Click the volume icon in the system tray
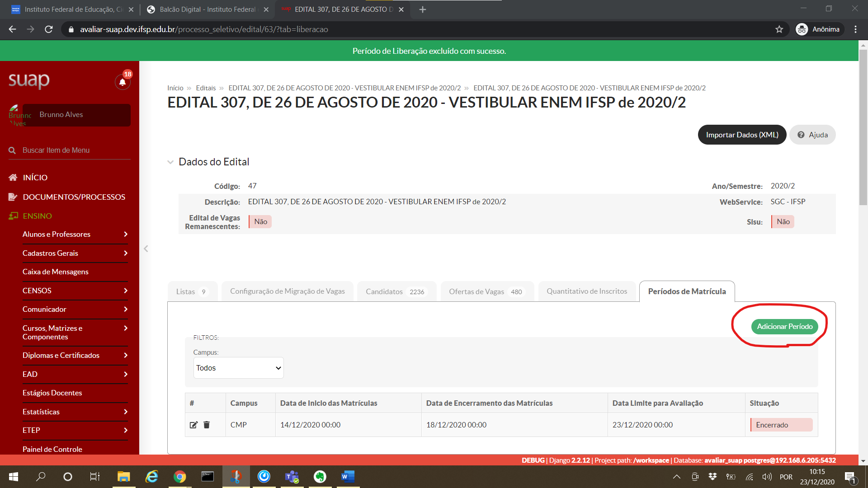This screenshot has height=488, width=868. coord(767,477)
